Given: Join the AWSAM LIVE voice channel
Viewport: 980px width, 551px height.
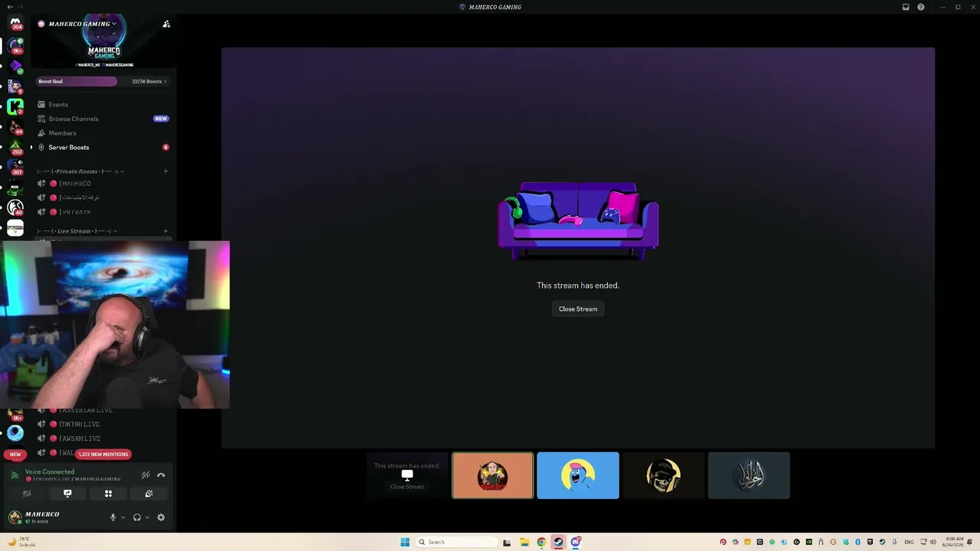Looking at the screenshot, I should tap(103, 439).
